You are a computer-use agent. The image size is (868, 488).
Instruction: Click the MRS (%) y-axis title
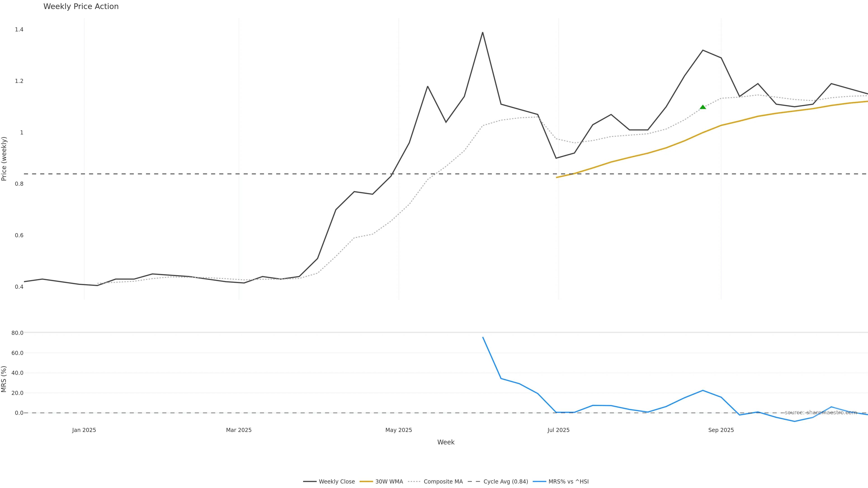click(4, 379)
